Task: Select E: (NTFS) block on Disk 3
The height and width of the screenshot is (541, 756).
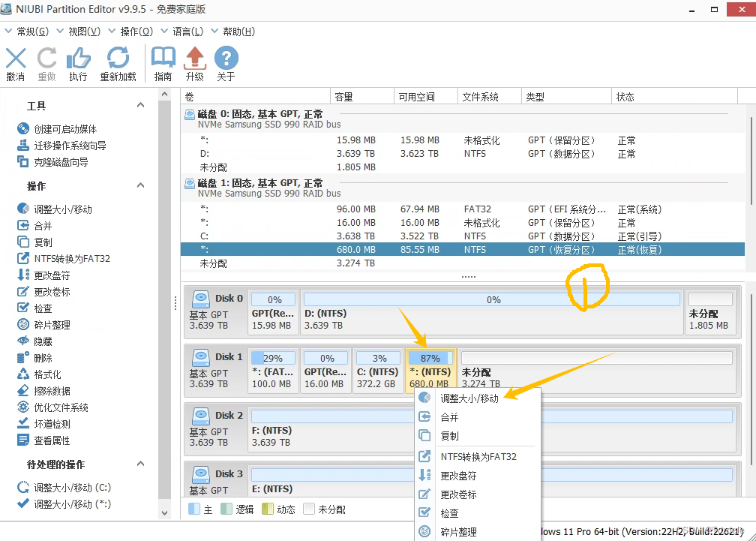Action: 492,480
